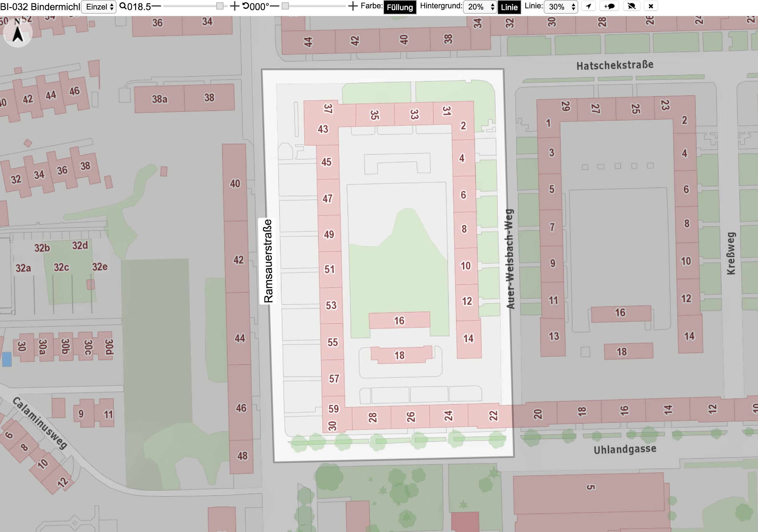Click the rotation slider handle
758x532 pixels.
point(285,6)
